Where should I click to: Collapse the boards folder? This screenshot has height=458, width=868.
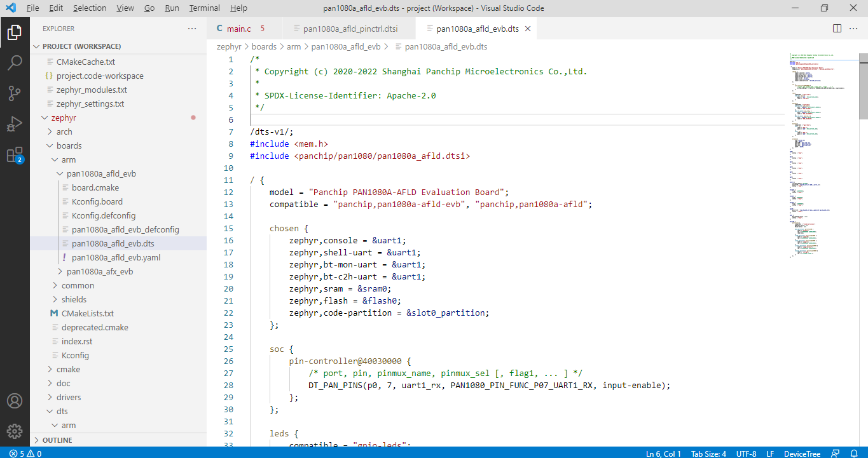pyautogui.click(x=118, y=145)
